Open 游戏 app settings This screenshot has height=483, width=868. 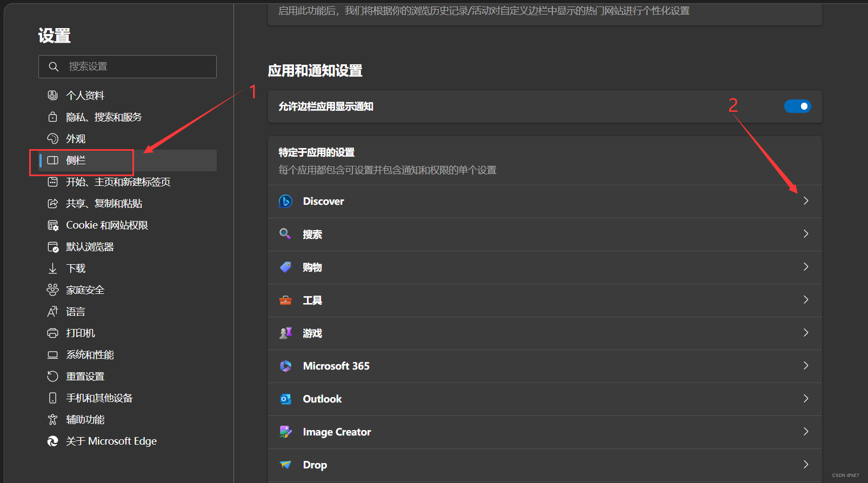545,333
